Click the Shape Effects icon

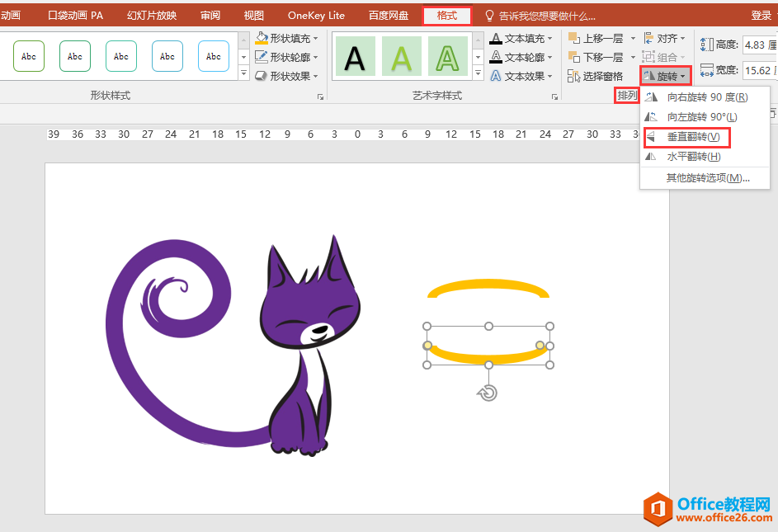(262, 76)
